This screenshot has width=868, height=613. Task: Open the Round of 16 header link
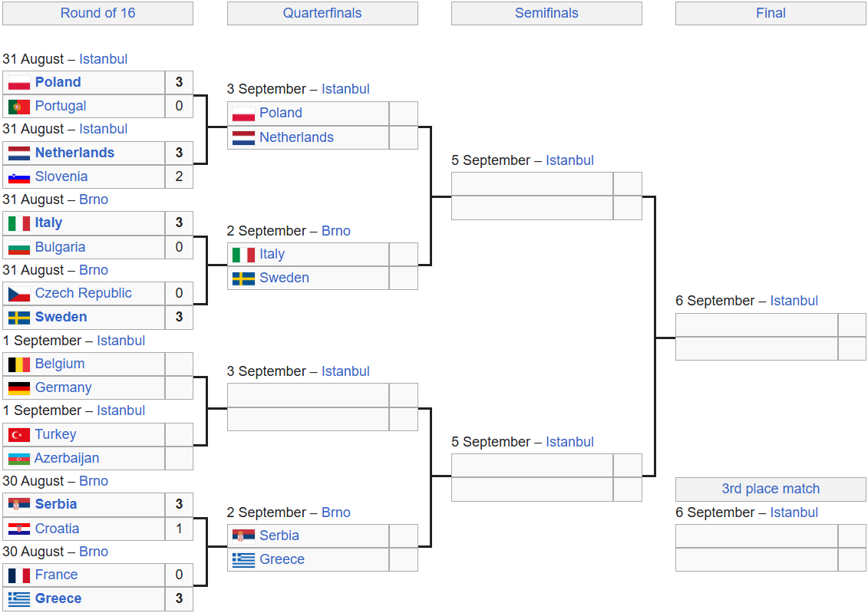coord(98,13)
